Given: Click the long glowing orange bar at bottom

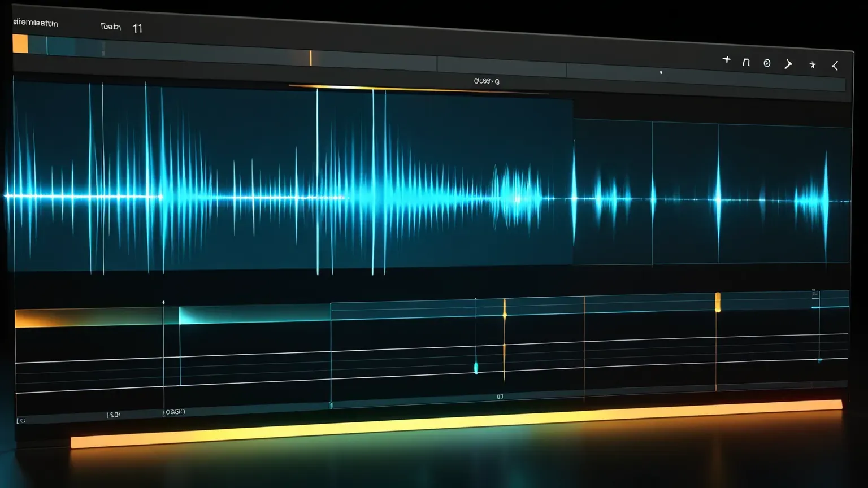Looking at the screenshot, I should (x=456, y=424).
